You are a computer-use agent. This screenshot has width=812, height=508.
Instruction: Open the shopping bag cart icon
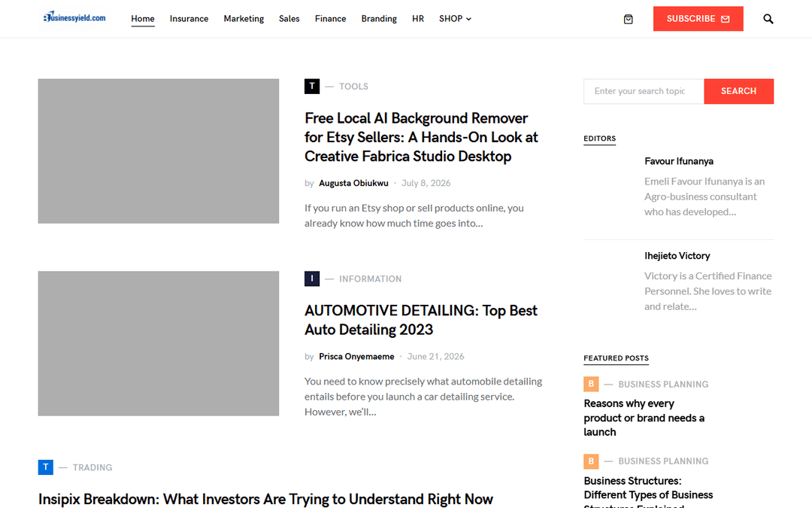(628, 19)
